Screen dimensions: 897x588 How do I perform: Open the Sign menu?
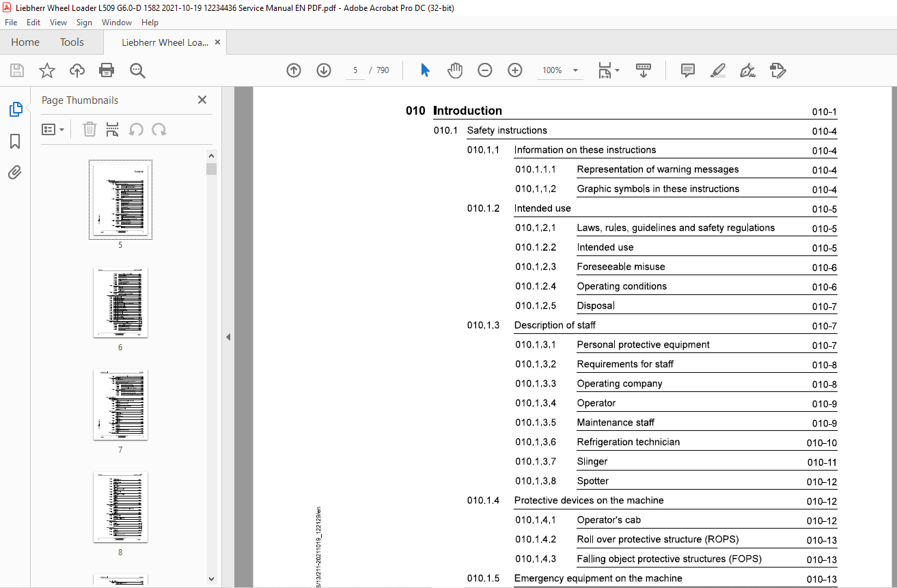click(x=84, y=23)
